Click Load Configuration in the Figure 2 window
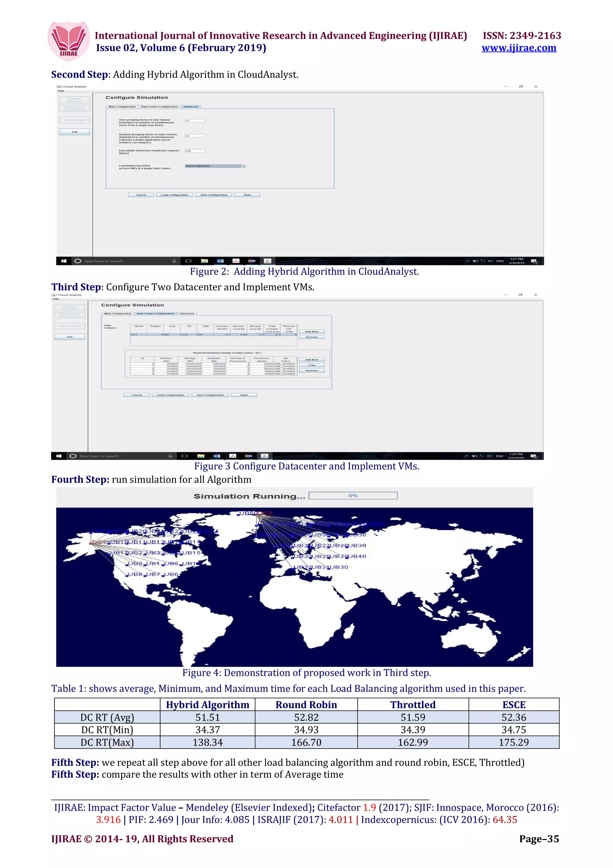This screenshot has height=868, width=613. [175, 195]
